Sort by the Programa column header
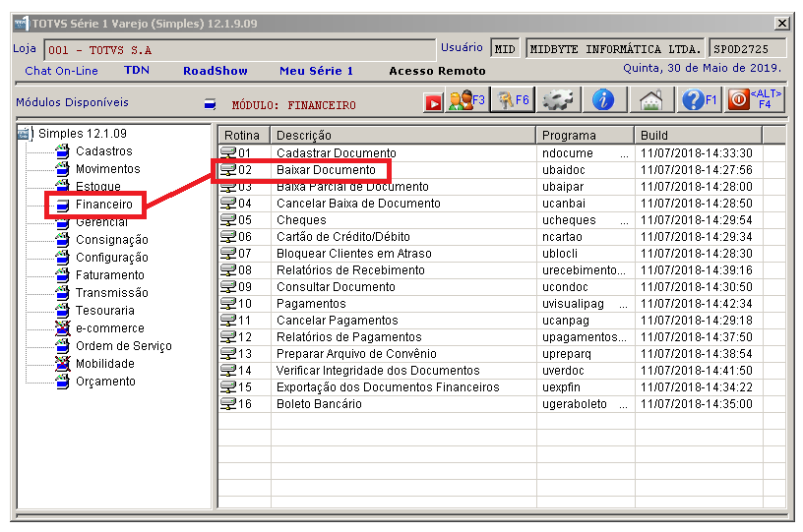This screenshot has height=532, width=803. pyautogui.click(x=586, y=135)
